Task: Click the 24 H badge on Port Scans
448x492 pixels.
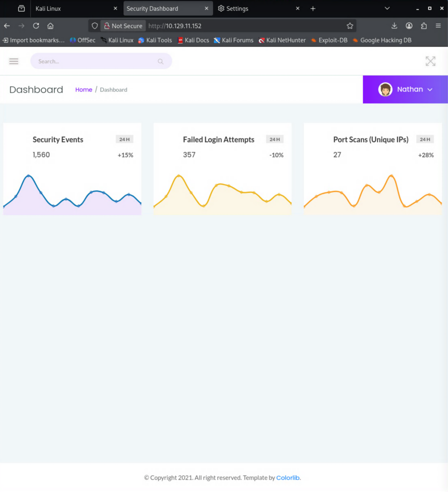Action: [x=425, y=139]
